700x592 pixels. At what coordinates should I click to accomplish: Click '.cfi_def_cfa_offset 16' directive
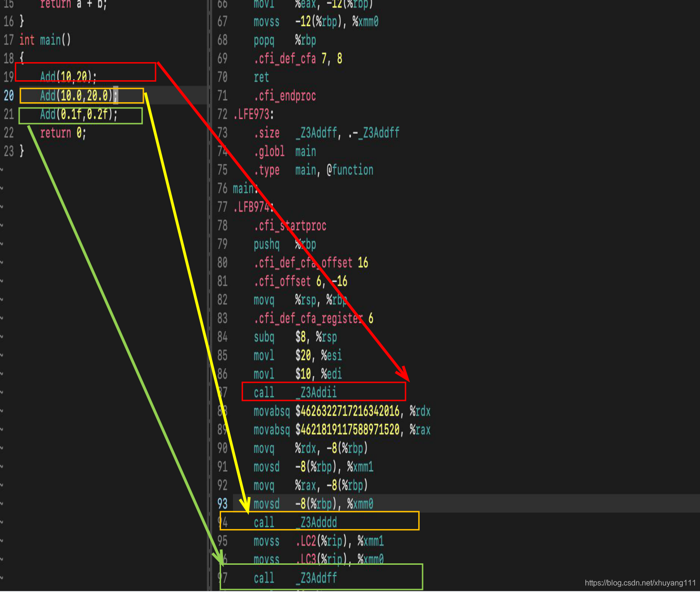(x=311, y=263)
